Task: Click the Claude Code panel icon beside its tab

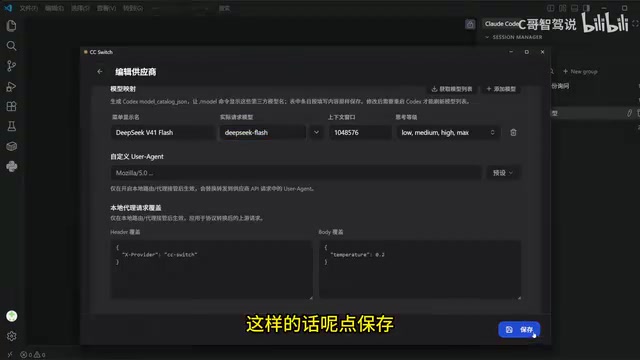Action: [x=470, y=24]
